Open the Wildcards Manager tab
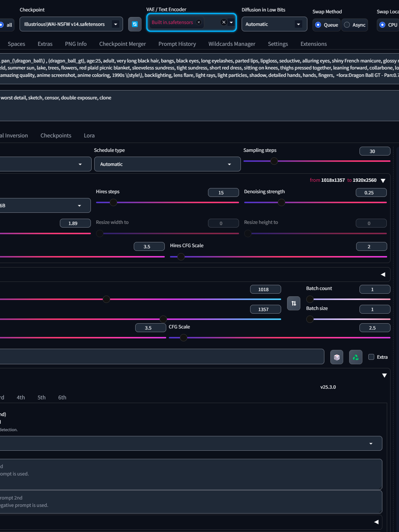This screenshot has width=399, height=532. click(232, 44)
